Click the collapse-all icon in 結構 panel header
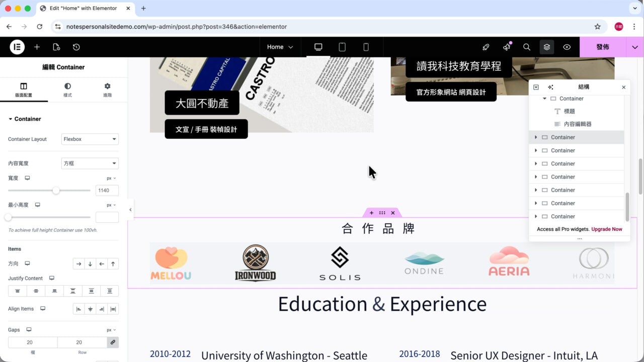The height and width of the screenshot is (362, 644). (x=536, y=87)
